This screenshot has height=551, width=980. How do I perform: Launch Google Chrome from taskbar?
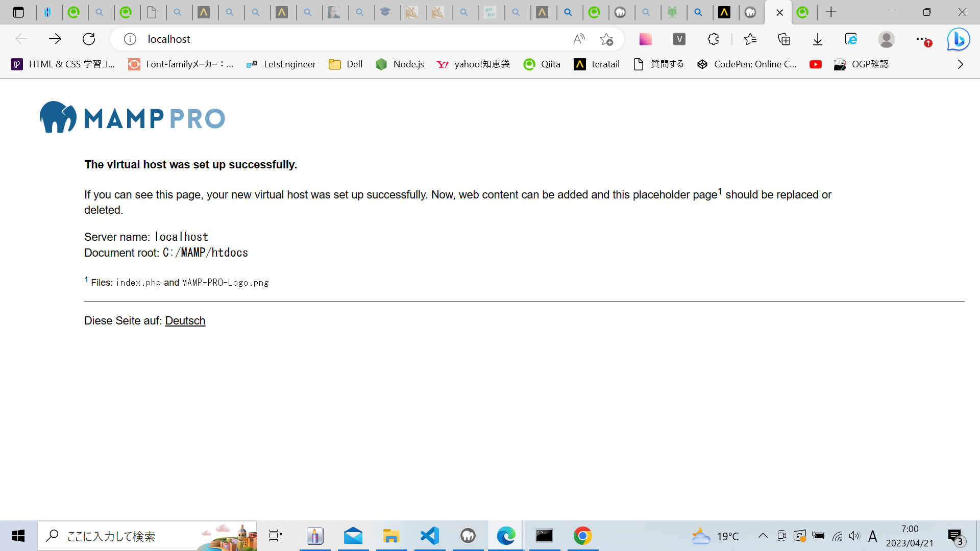[582, 536]
